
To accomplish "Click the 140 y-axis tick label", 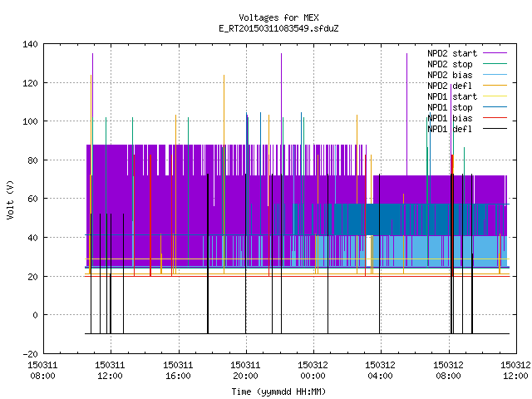I will click(30, 44).
